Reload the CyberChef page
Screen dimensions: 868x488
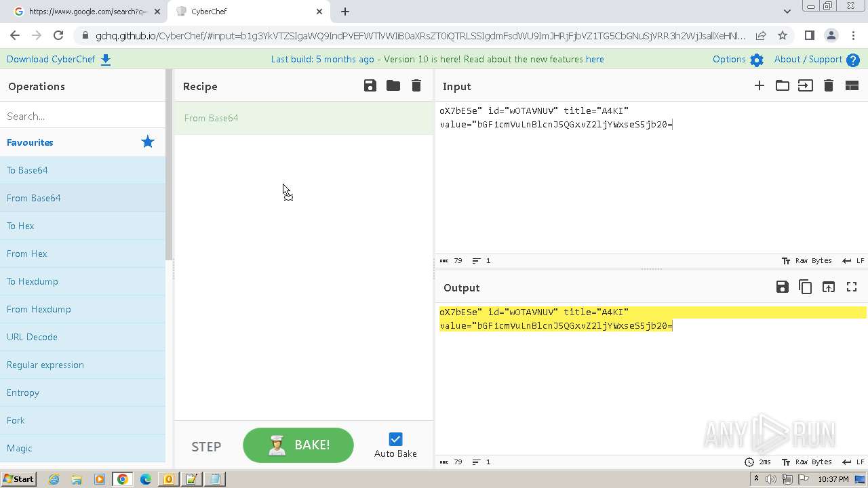[58, 35]
